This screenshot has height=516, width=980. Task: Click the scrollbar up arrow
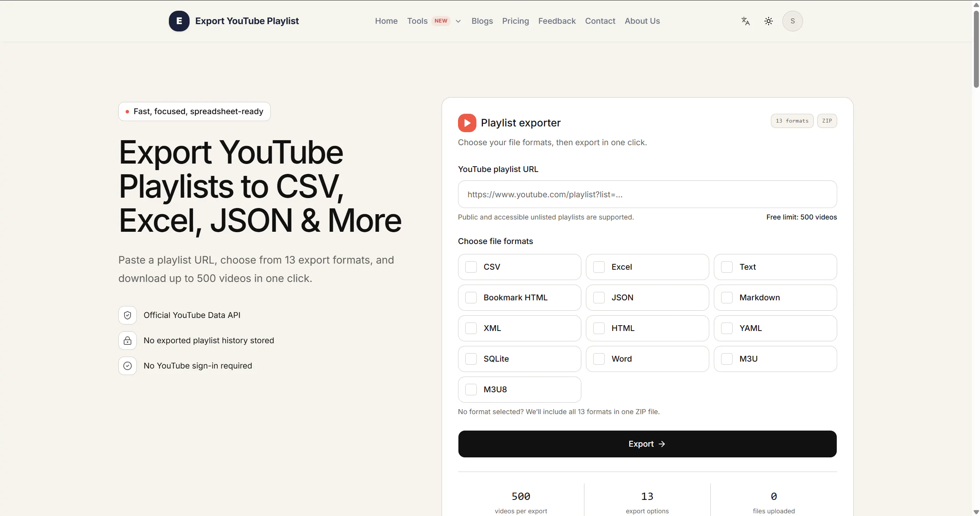976,5
